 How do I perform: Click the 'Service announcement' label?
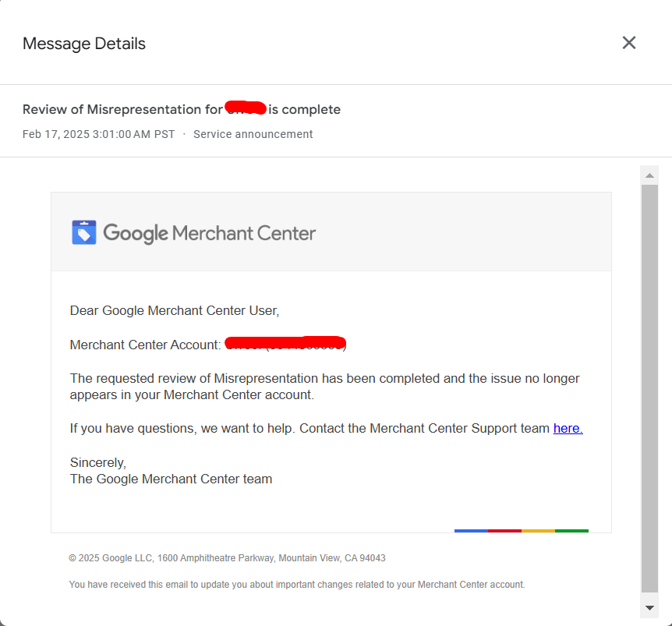pos(253,134)
